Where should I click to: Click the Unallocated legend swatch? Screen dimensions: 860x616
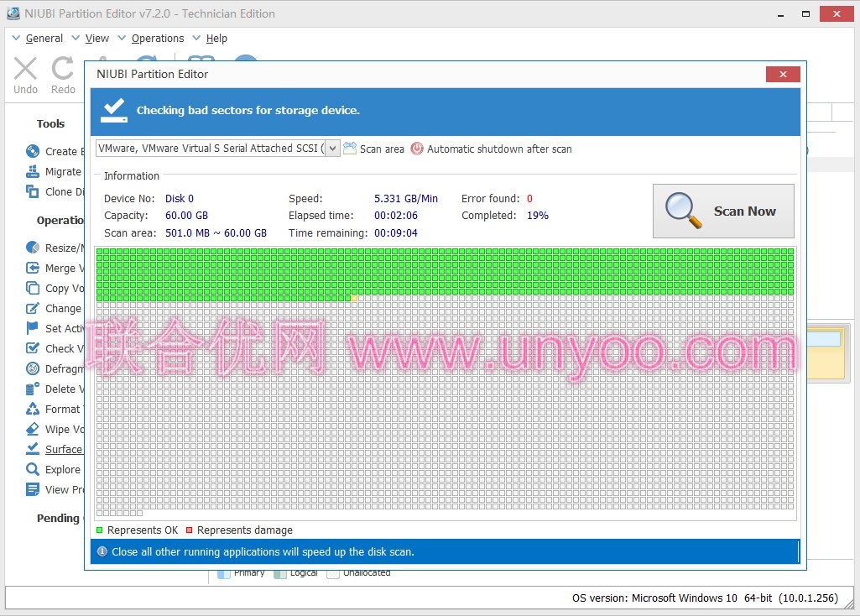click(x=333, y=574)
